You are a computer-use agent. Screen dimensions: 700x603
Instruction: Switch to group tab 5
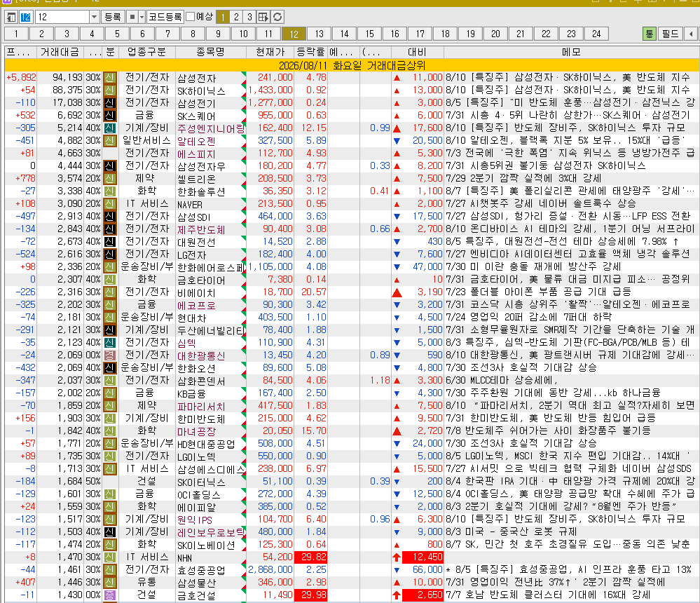[x=117, y=34]
